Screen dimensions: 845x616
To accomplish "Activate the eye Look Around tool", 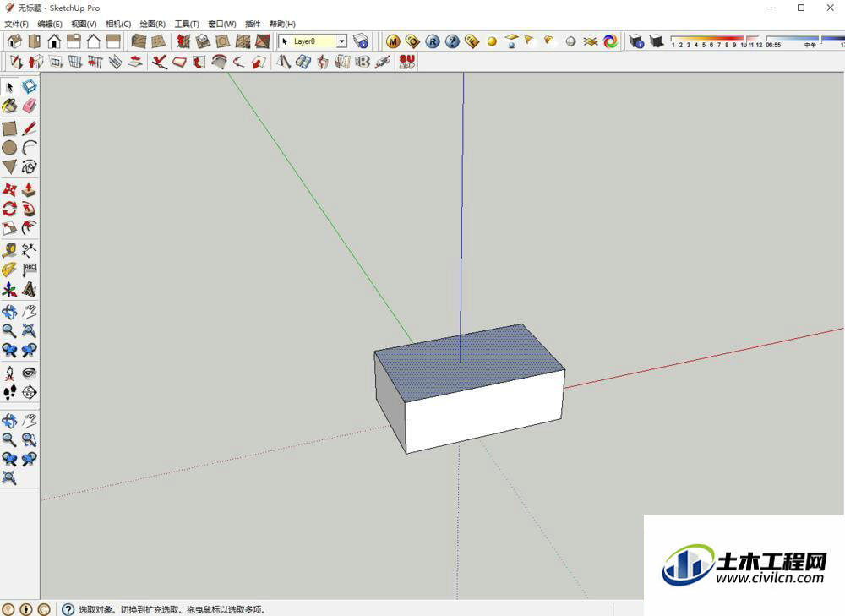I will click(x=29, y=373).
